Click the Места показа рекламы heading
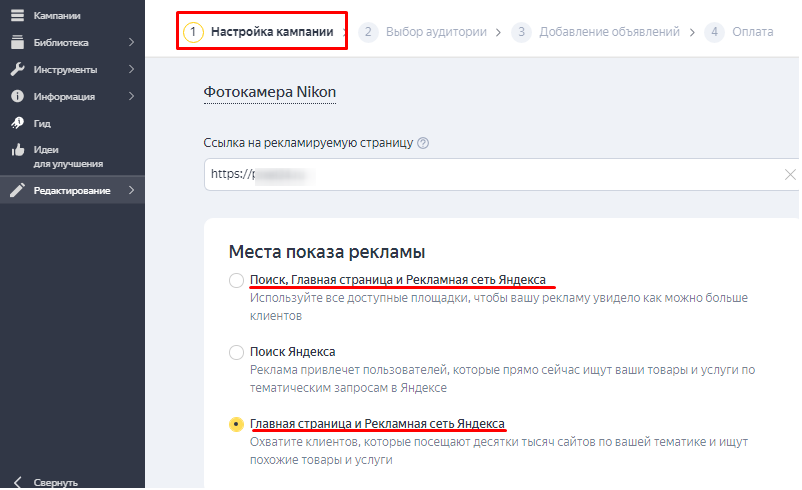Image resolution: width=802 pixels, height=490 pixels. [327, 252]
